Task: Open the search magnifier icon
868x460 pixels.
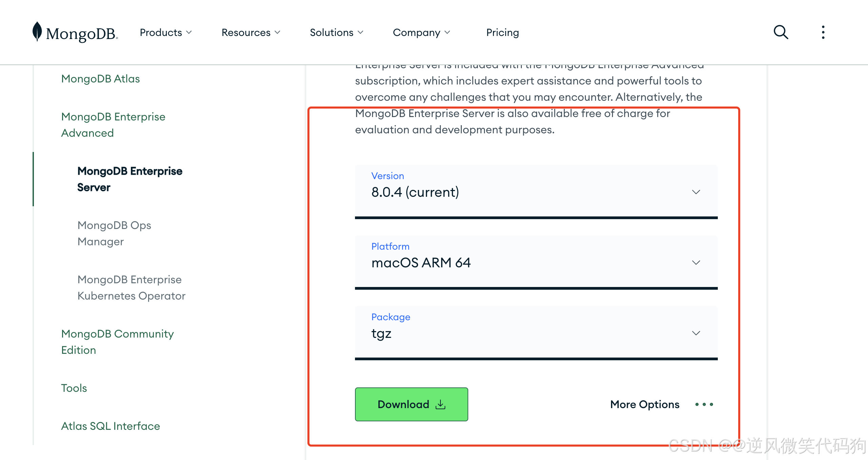Action: pyautogui.click(x=781, y=32)
